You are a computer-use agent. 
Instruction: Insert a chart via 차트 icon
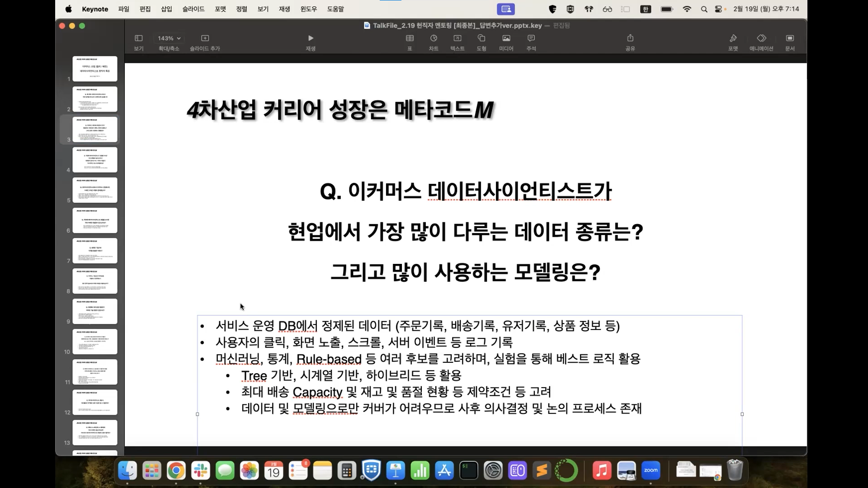(434, 38)
